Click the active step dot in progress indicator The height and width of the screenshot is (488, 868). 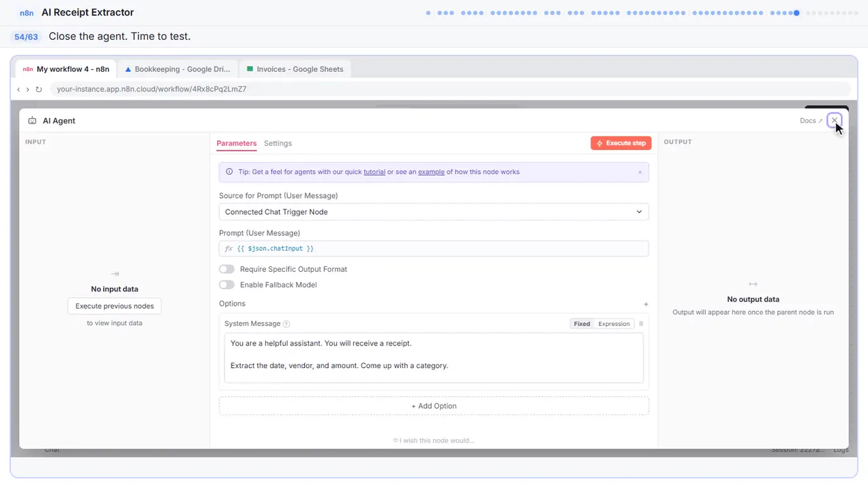(797, 13)
